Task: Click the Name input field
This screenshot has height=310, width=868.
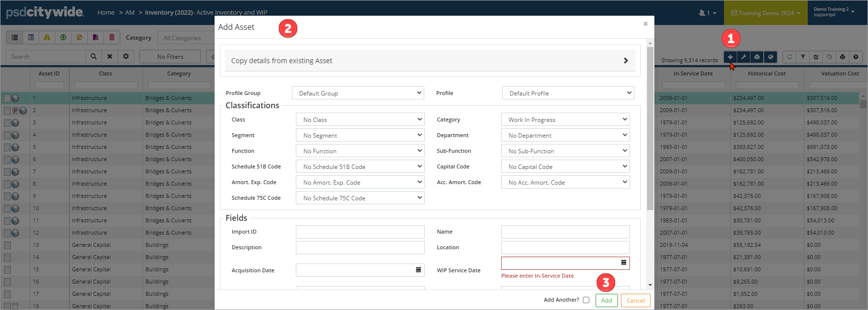Action: (565, 232)
